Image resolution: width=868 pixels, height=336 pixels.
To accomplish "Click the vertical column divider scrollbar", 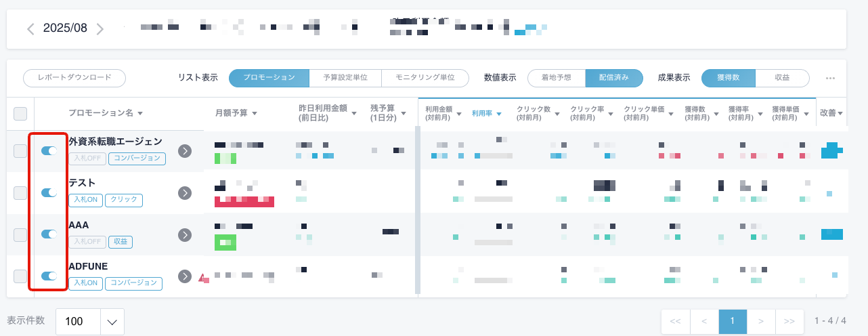I will 417,211.
